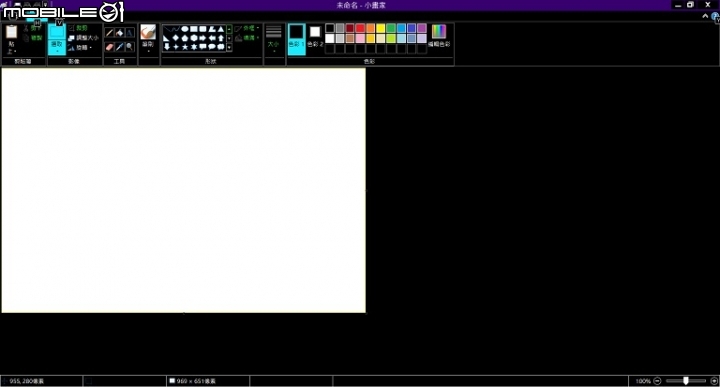Choose the Five-point star shape

coord(185,46)
